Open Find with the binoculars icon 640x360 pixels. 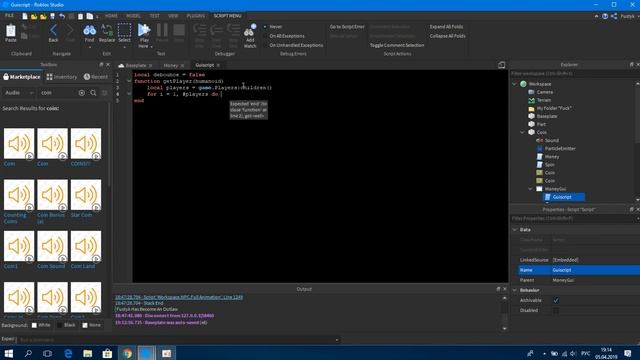[x=89, y=30]
